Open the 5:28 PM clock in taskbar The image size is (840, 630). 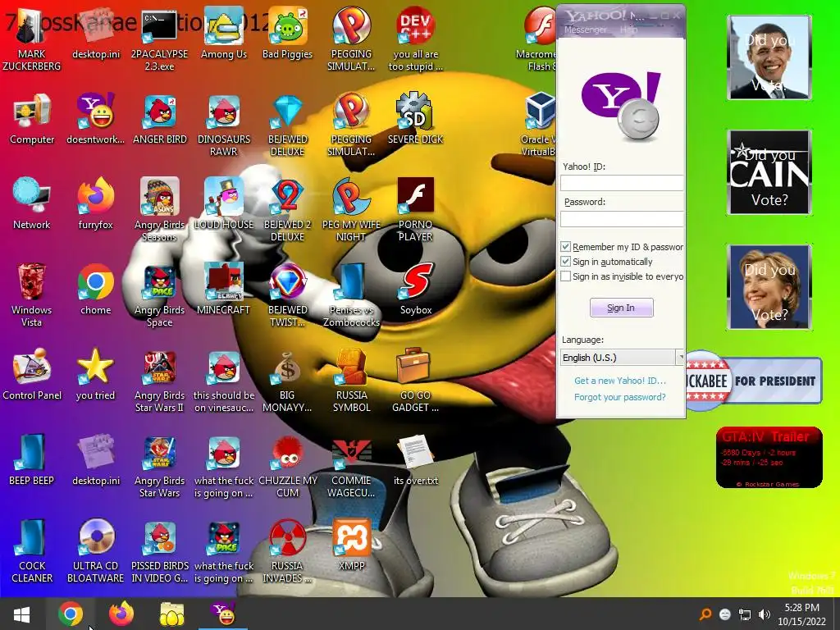tap(802, 614)
